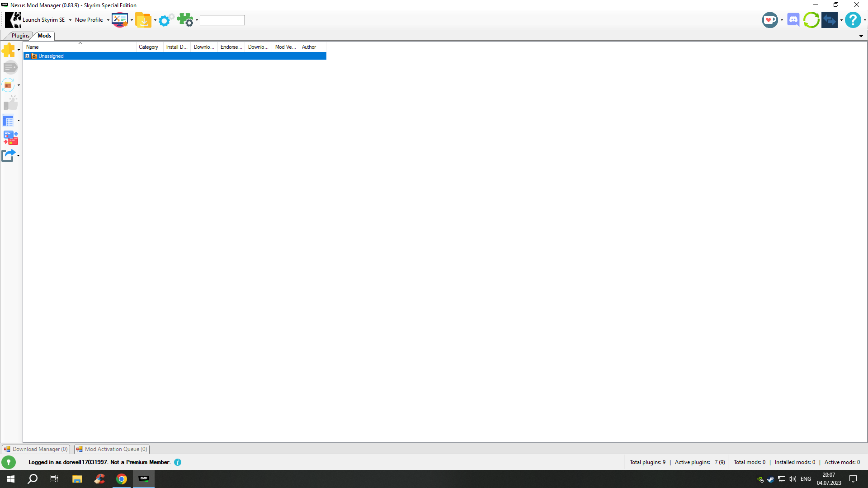Switch to the Plugins tab

20,36
